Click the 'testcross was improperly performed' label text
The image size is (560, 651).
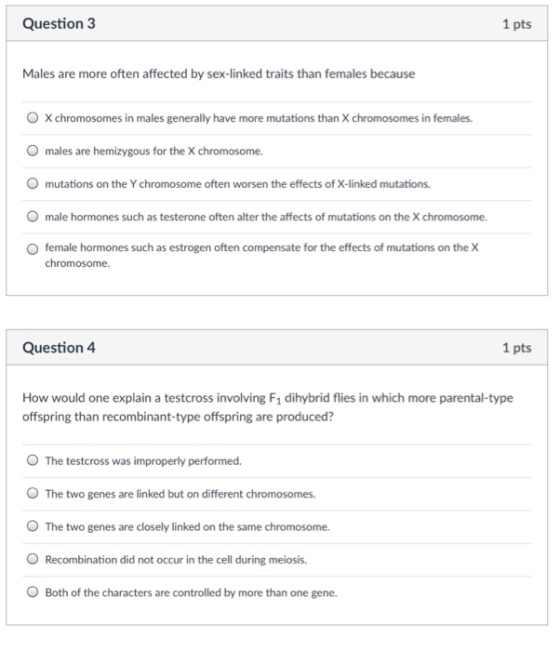click(x=143, y=461)
